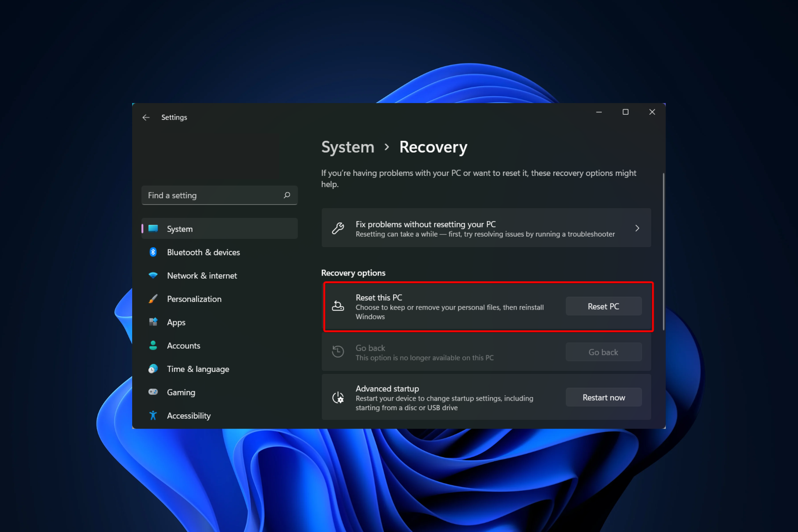Click the Personalization paintbrush icon
The height and width of the screenshot is (532, 798).
[153, 299]
